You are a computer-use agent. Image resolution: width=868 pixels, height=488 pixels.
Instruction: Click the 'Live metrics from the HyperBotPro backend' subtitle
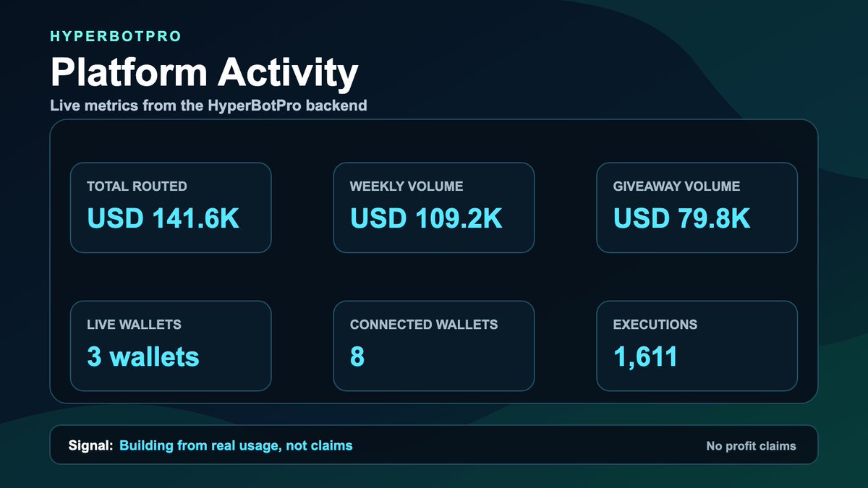click(208, 106)
